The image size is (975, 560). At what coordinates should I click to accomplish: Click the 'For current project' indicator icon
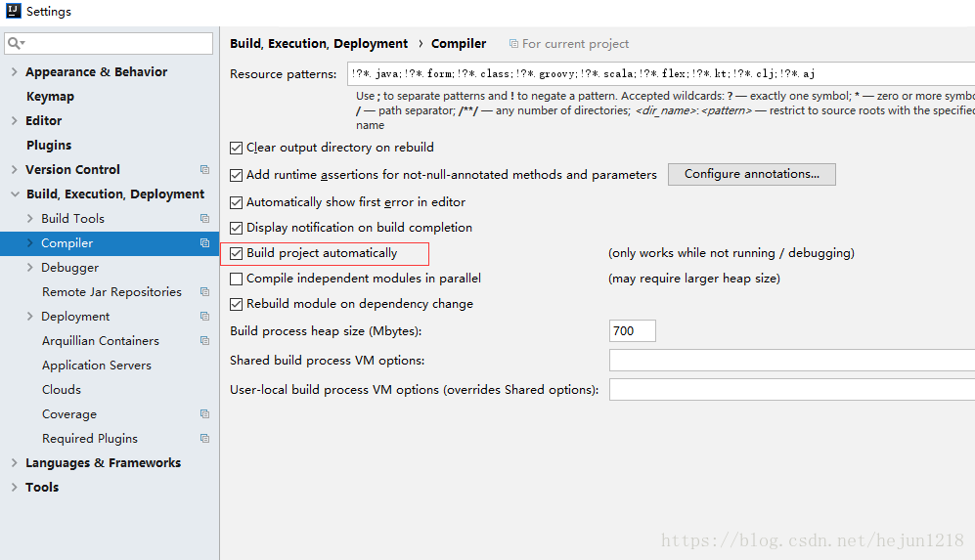[513, 44]
